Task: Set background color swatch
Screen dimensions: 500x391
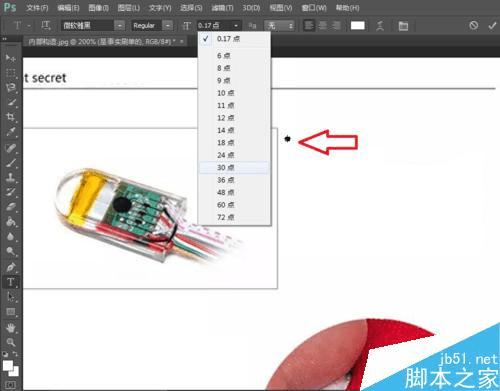Action: pyautogui.click(x=15, y=372)
